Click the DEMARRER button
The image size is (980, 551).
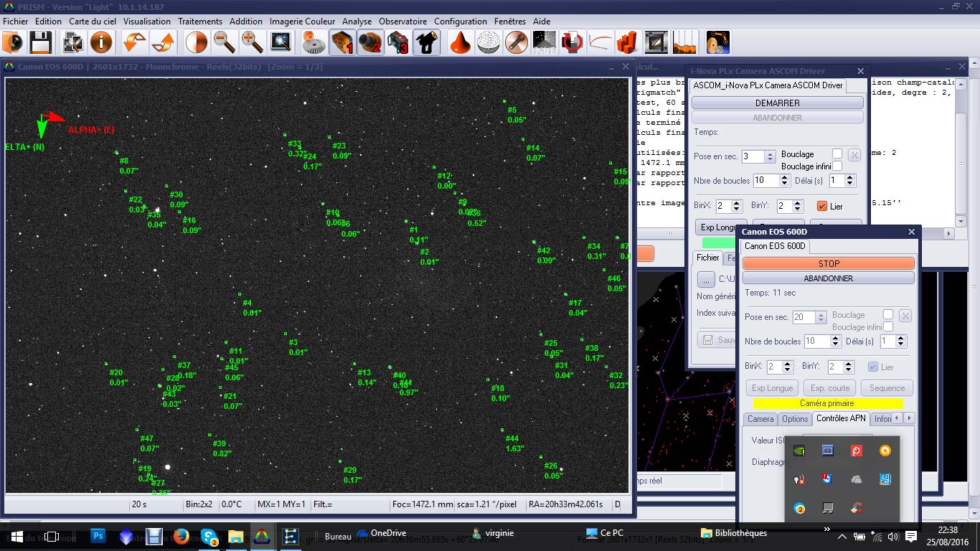[777, 103]
